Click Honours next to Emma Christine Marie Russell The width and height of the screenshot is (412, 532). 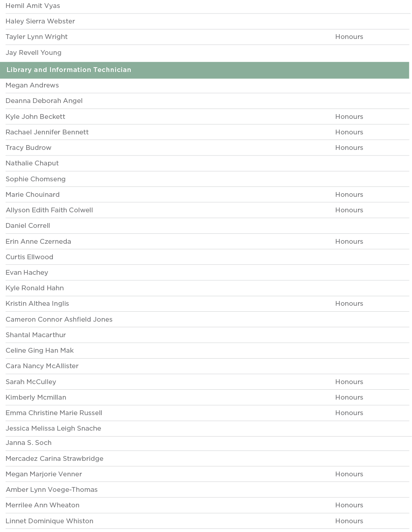349,413
